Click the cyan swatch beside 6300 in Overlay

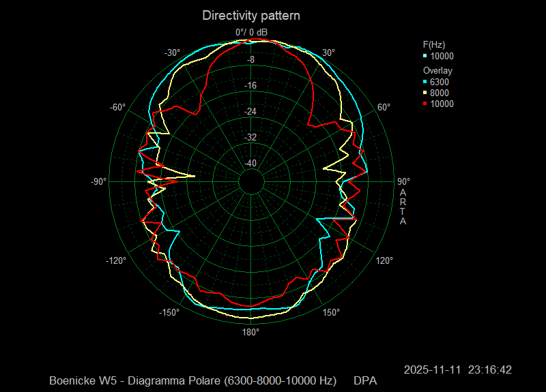(425, 82)
